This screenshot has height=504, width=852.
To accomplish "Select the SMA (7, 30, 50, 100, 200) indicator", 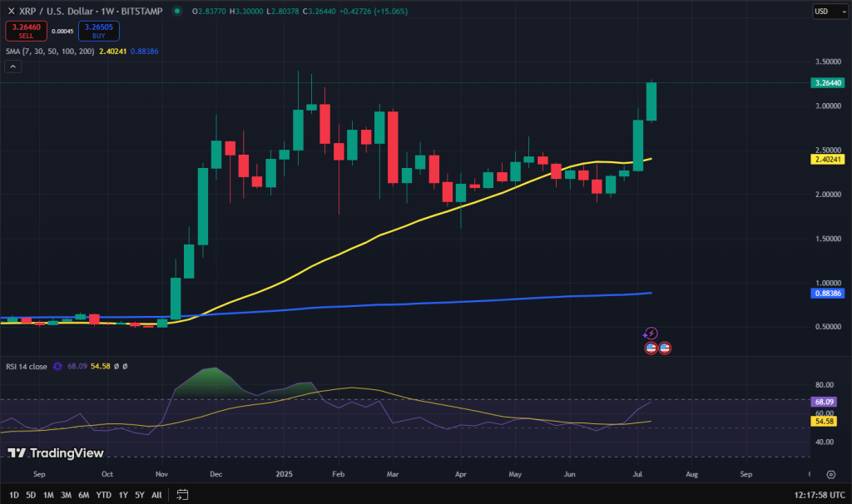I will 50,51.
